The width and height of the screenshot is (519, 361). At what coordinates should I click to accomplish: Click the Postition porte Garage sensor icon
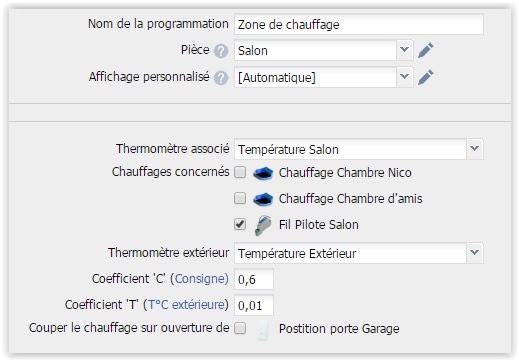(x=263, y=330)
